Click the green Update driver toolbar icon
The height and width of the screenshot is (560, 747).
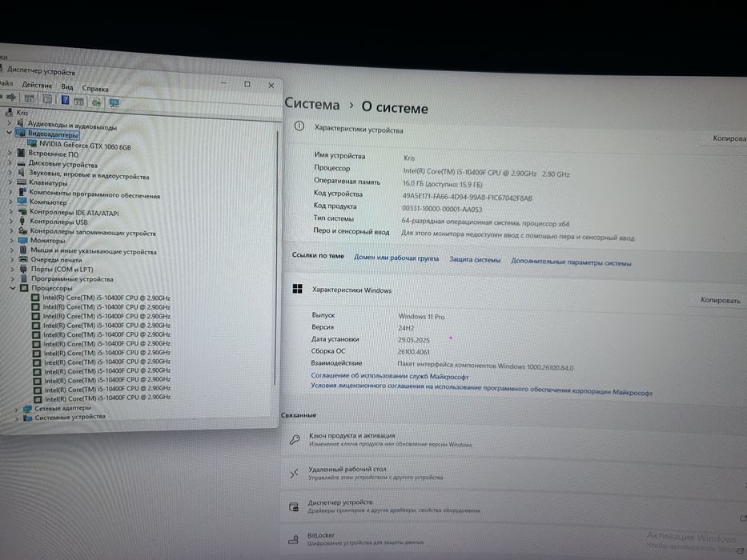[96, 102]
